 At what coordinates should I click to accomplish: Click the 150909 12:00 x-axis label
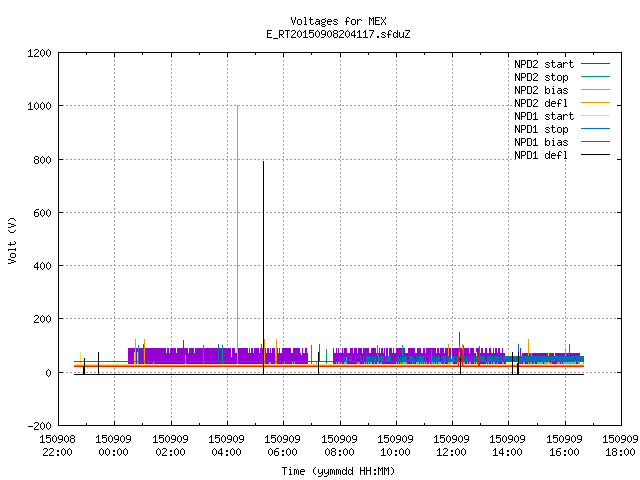(x=451, y=446)
